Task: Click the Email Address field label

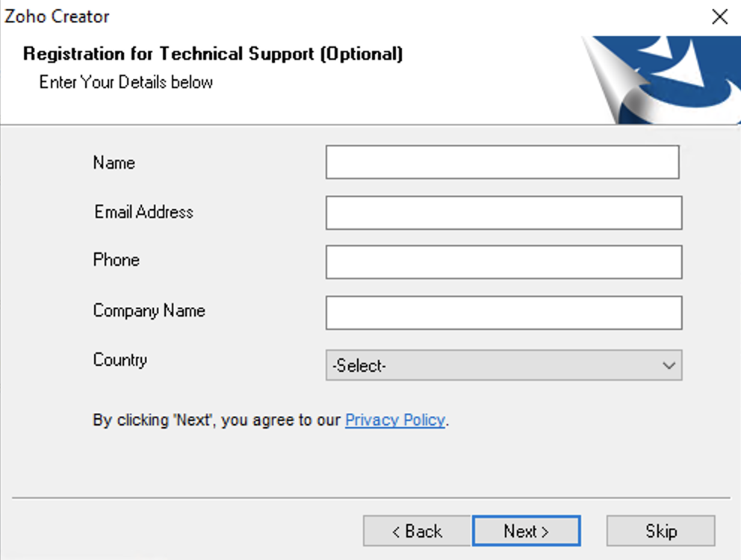Action: (x=143, y=212)
